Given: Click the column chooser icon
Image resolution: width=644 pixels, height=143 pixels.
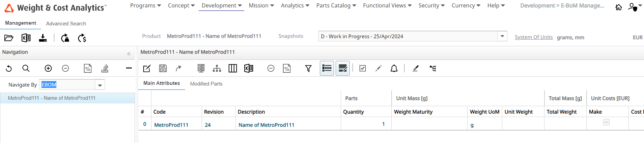Looking at the screenshot, I should 233,69.
